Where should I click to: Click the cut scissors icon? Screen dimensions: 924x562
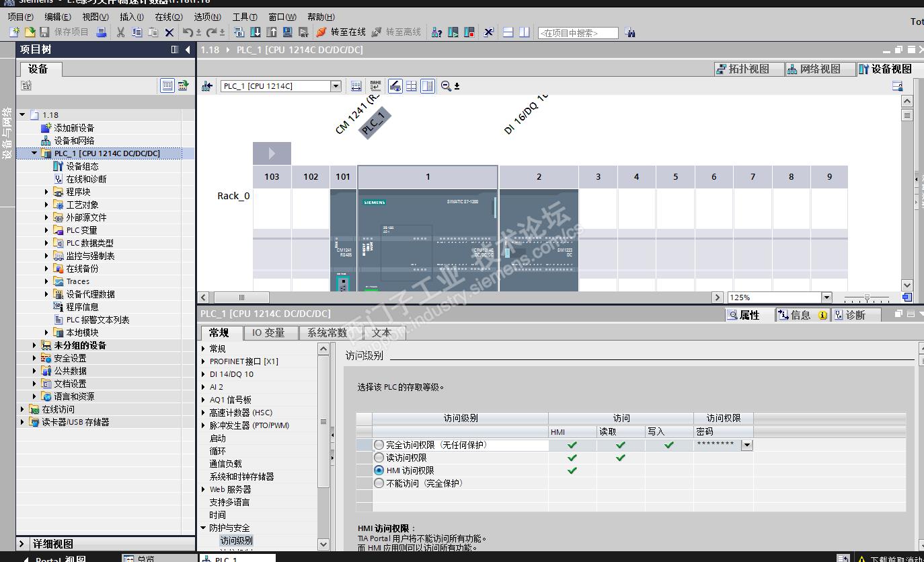point(121,32)
